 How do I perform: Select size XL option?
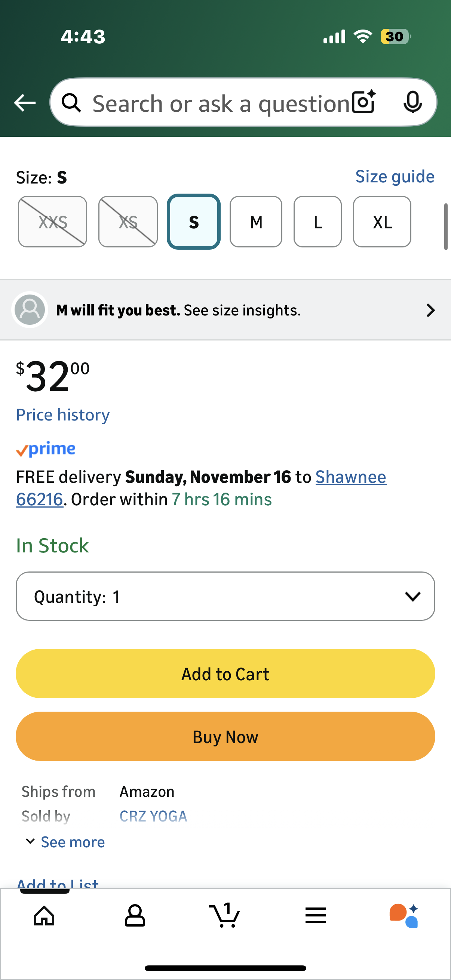(x=382, y=222)
